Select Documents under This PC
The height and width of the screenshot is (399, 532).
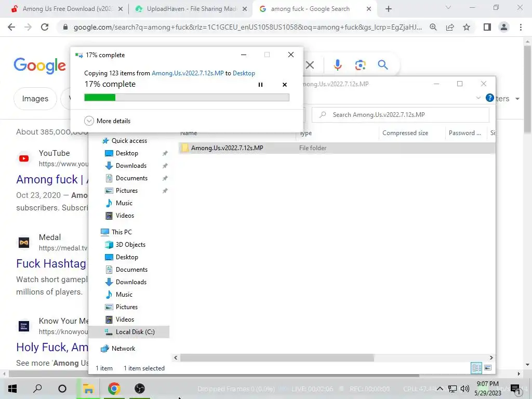coord(131,270)
